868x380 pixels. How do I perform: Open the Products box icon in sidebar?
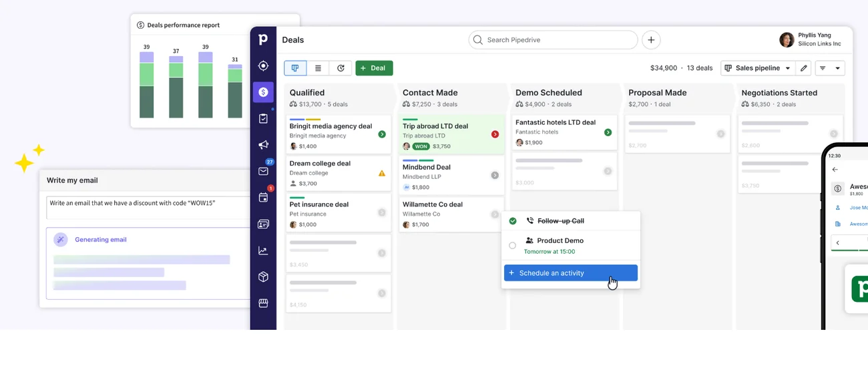click(263, 277)
